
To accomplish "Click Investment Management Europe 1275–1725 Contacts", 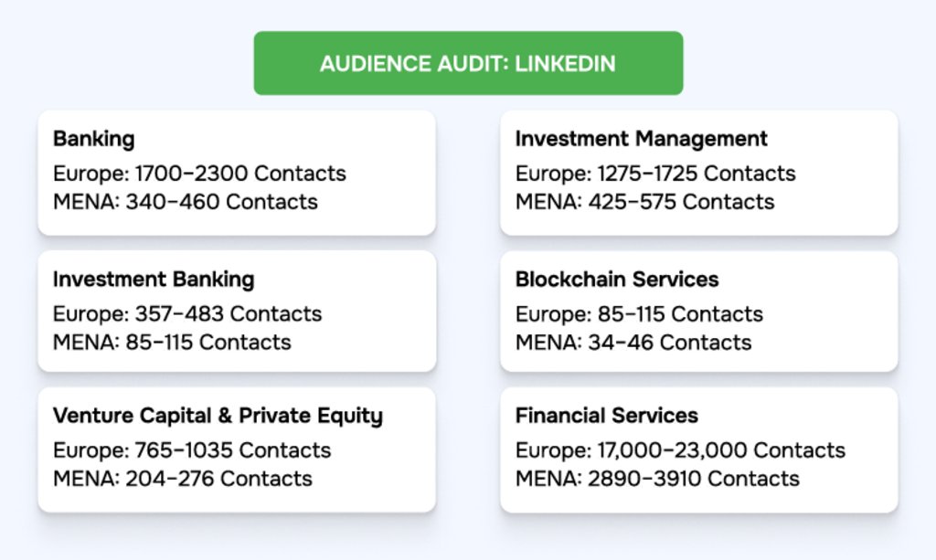I will pyautogui.click(x=654, y=174).
